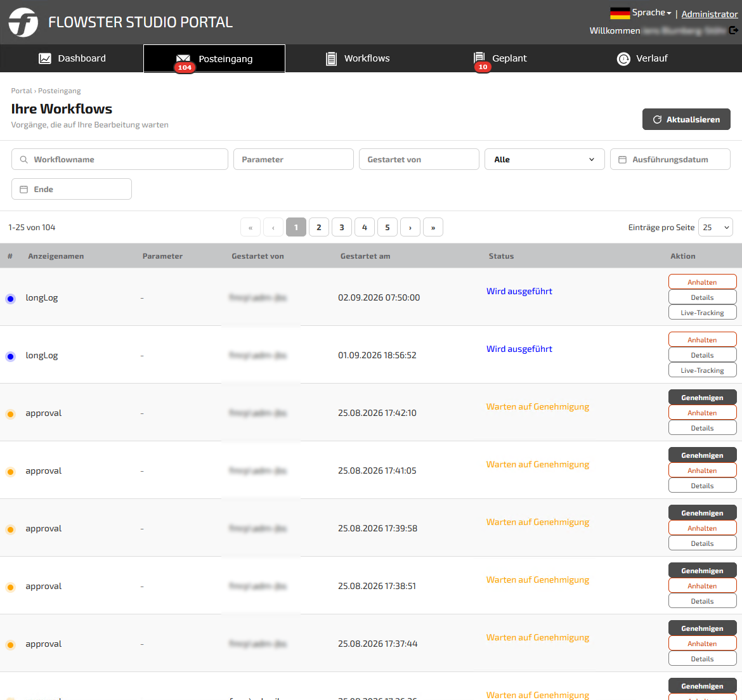Click next page arrow button
The image size is (742, 700).
click(x=410, y=227)
